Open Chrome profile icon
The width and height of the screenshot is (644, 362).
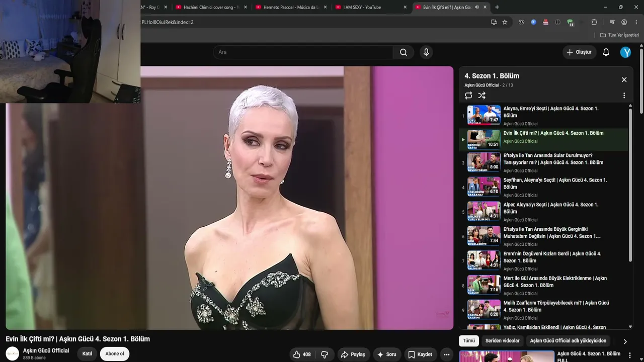coord(624,22)
